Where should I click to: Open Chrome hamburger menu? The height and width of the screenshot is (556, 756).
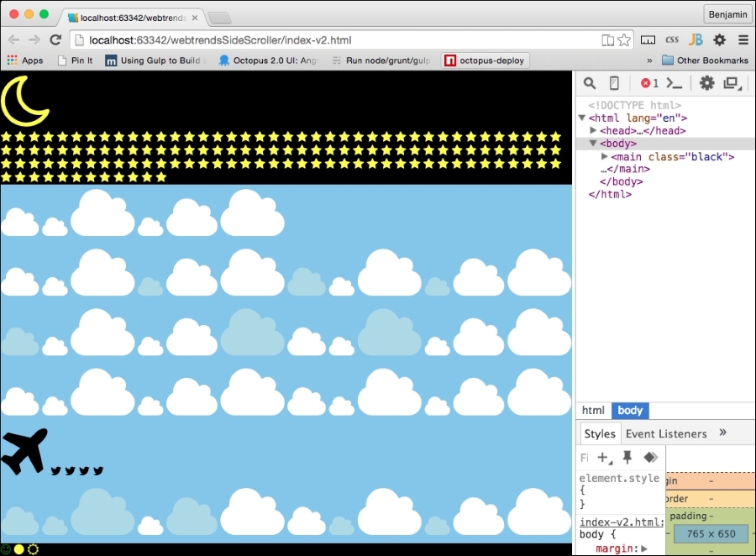click(x=743, y=39)
